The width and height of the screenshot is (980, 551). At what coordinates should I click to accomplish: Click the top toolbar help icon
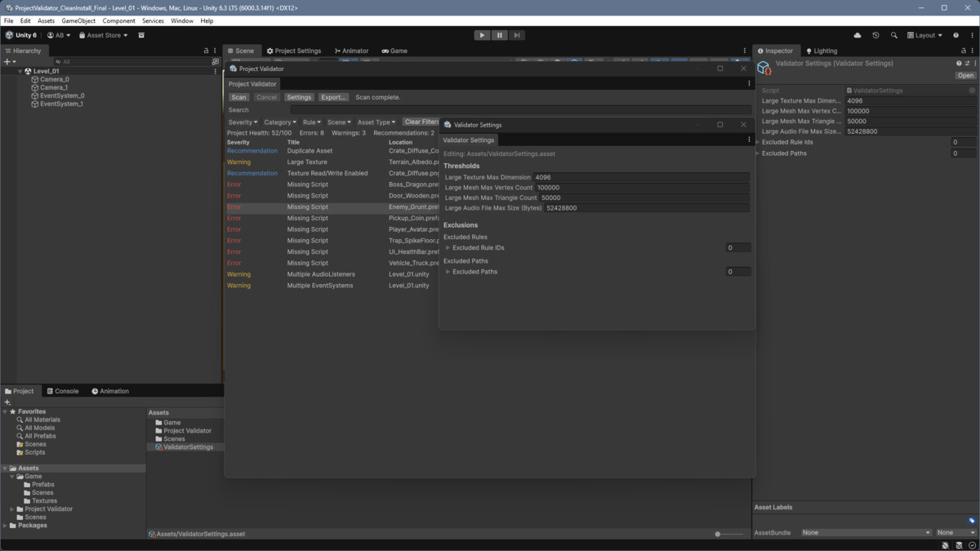click(x=956, y=35)
